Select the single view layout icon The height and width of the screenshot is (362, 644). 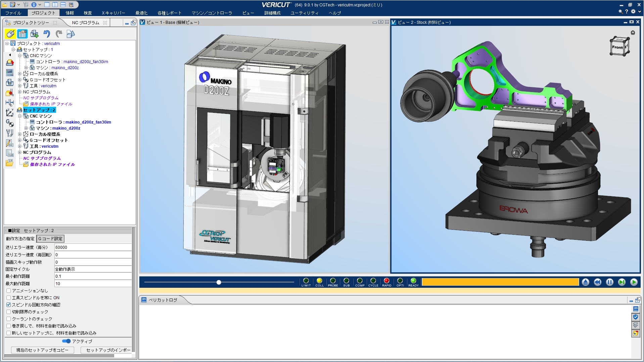(x=47, y=5)
